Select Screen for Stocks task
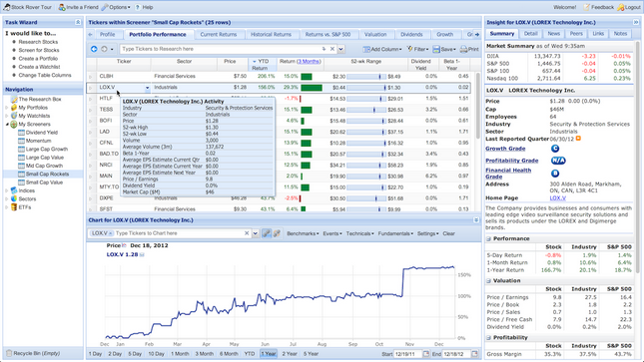Image resolution: width=644 pixels, height=362 pixels. point(39,50)
